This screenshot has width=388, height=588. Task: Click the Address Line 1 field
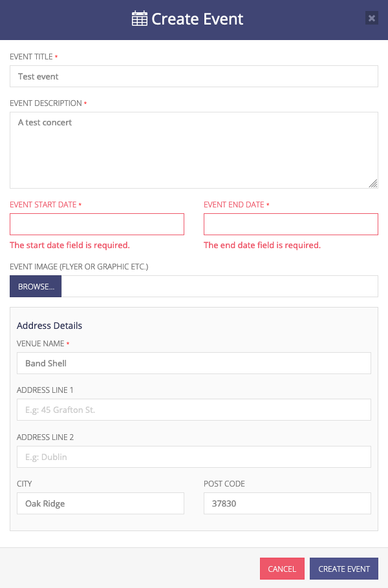(193, 410)
